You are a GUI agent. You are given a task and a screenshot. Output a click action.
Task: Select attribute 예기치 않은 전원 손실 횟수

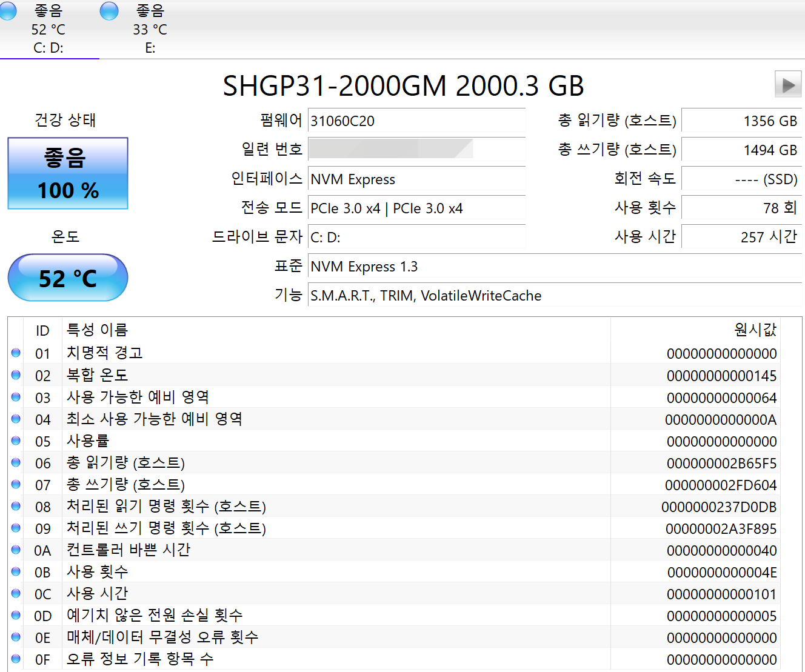155,615
